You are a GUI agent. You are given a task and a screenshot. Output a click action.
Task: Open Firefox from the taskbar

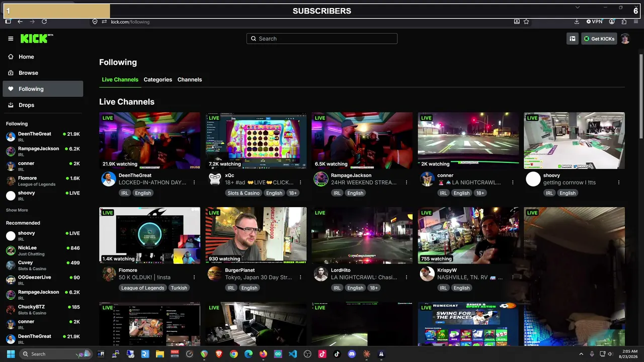(x=263, y=354)
